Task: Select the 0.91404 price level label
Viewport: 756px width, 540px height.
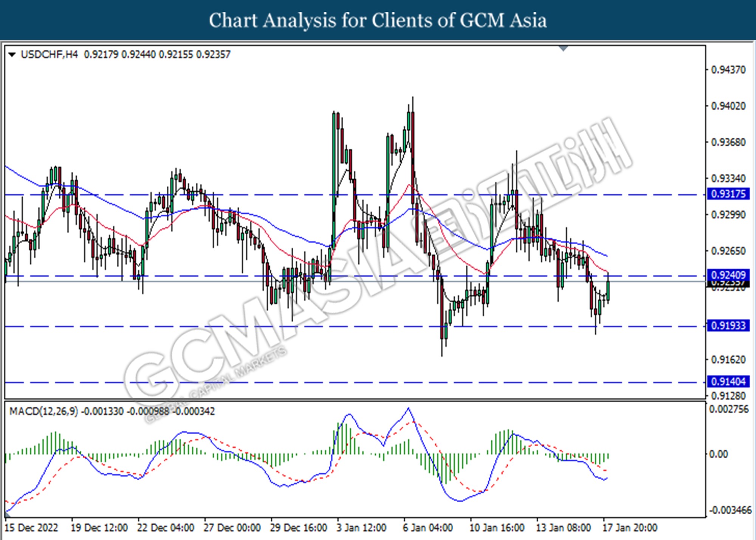Action: [728, 382]
